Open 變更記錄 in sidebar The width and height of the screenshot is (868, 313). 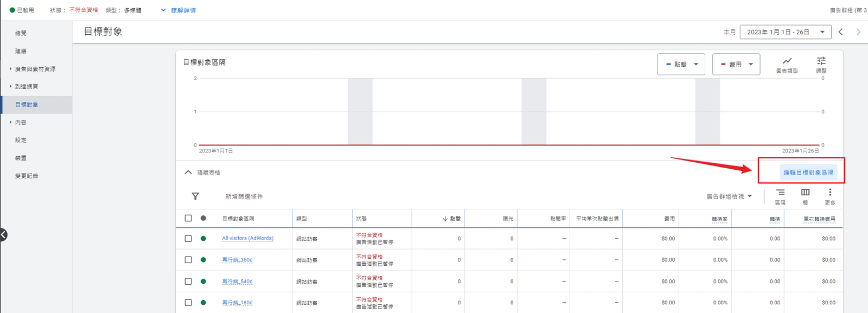(27, 176)
